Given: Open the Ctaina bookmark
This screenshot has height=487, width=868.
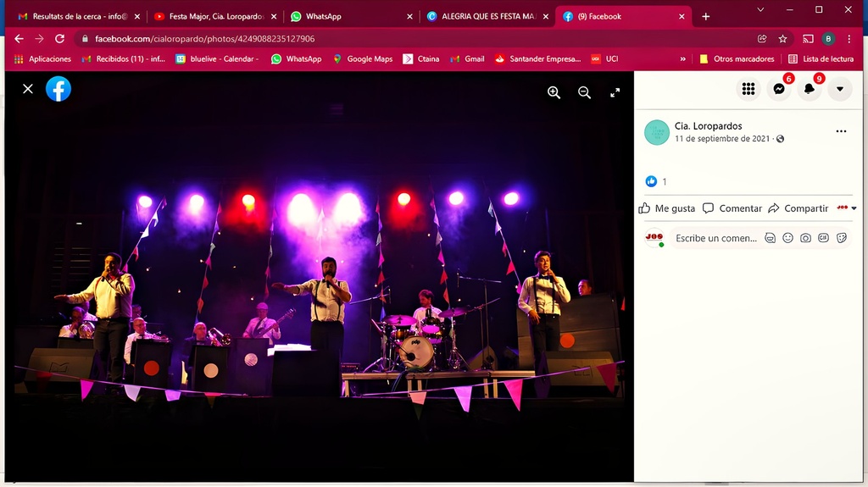Looking at the screenshot, I should click(x=421, y=58).
